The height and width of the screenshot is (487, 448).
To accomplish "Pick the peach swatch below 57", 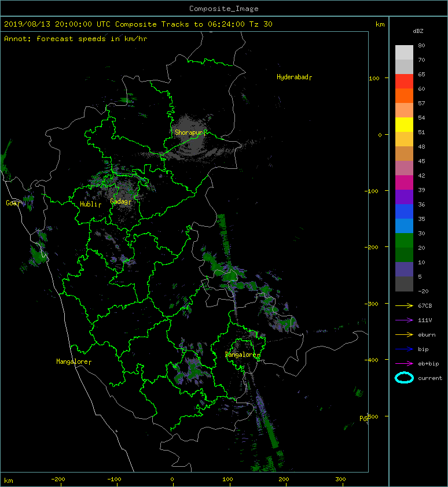I will click(404, 110).
